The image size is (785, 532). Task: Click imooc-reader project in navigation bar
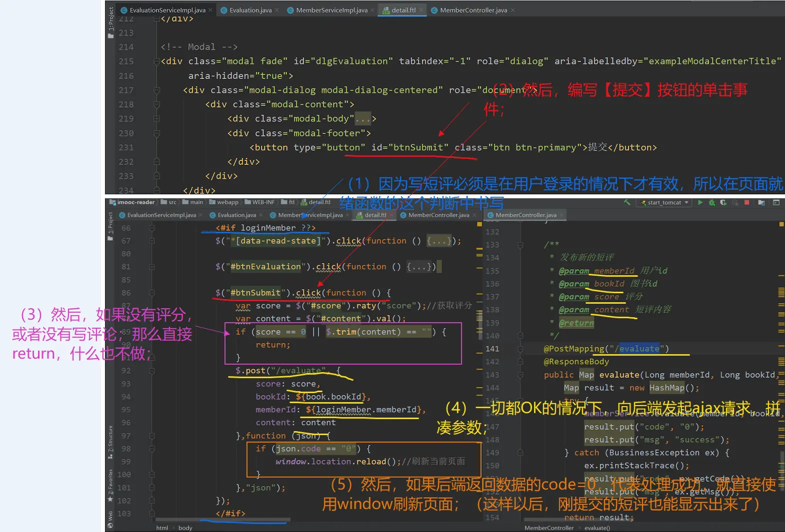135,202
